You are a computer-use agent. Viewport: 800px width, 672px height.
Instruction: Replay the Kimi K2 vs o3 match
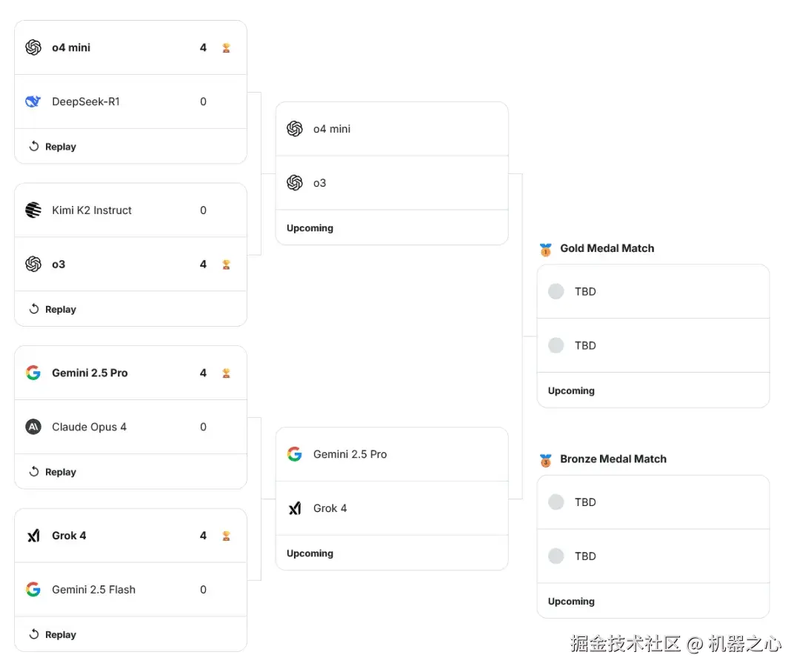(x=53, y=310)
